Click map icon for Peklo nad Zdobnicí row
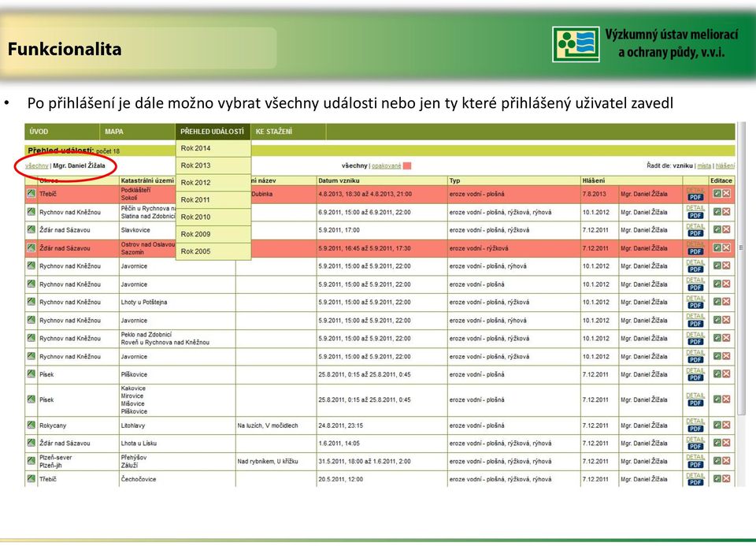This screenshot has width=756, height=546. (x=31, y=338)
